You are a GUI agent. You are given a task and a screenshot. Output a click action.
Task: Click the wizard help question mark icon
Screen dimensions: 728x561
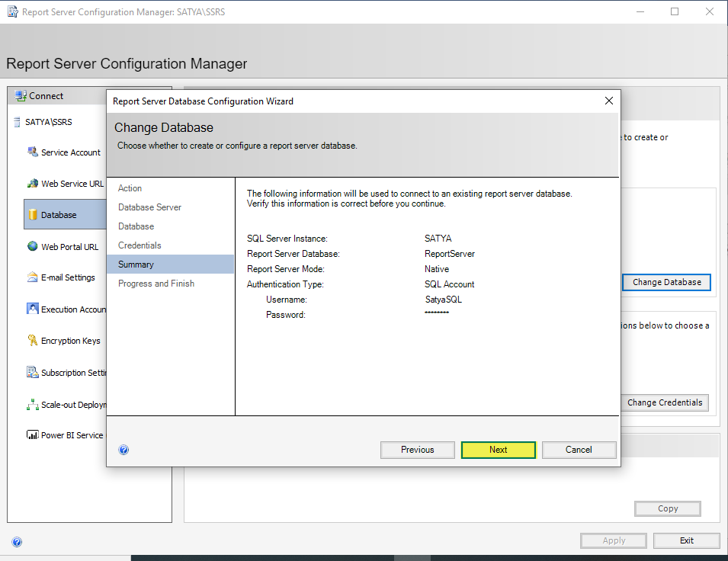coord(124,450)
